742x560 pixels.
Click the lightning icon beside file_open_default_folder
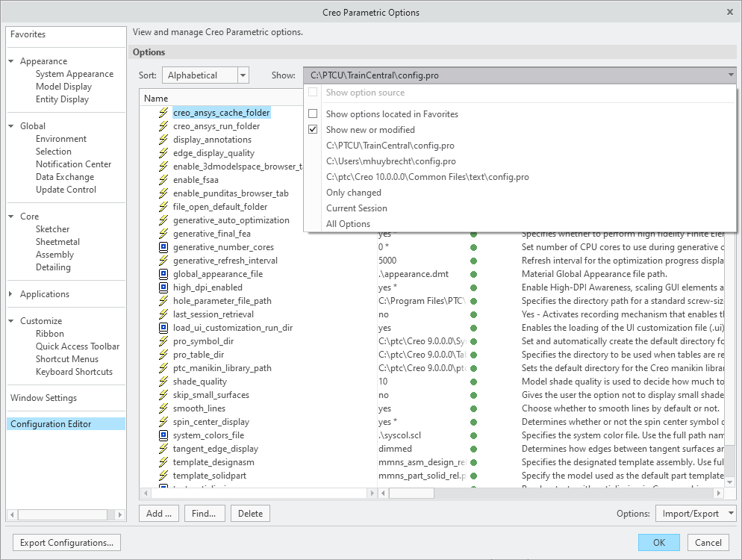(163, 207)
